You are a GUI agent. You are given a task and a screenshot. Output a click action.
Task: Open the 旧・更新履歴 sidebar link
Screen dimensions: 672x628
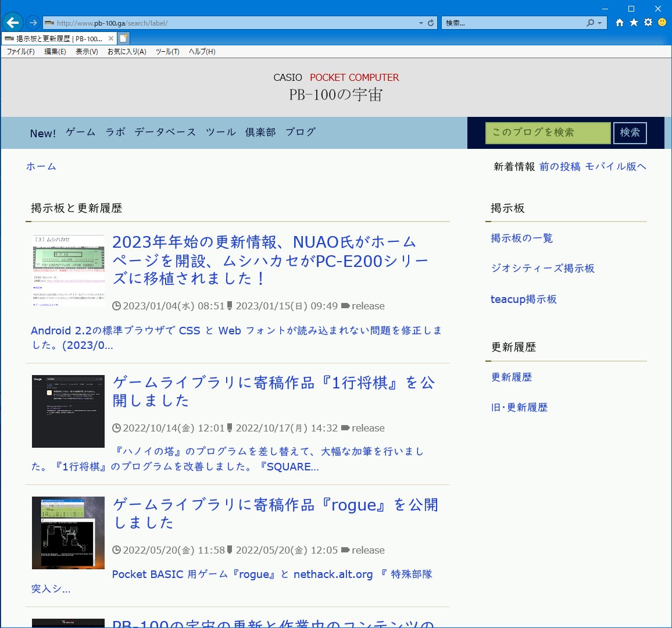pyautogui.click(x=519, y=408)
